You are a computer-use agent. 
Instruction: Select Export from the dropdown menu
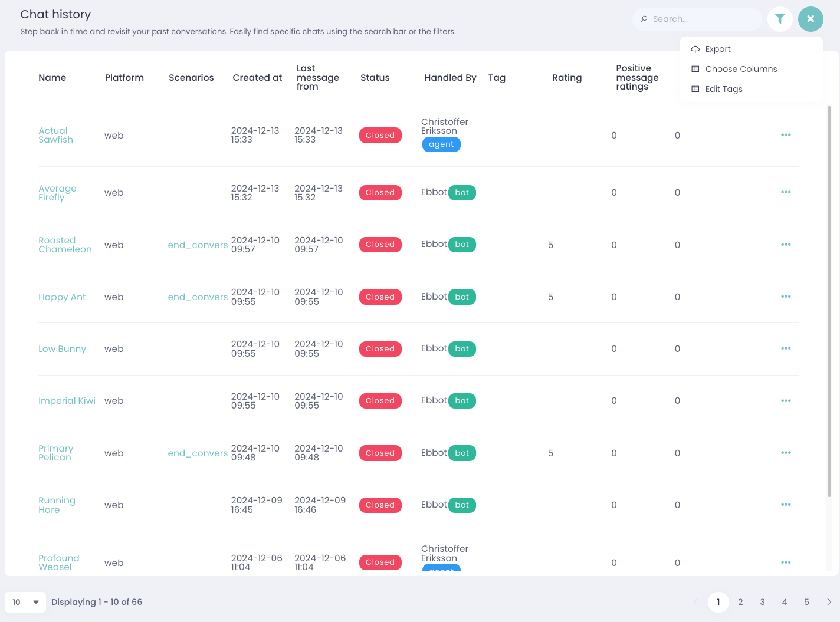click(x=717, y=49)
